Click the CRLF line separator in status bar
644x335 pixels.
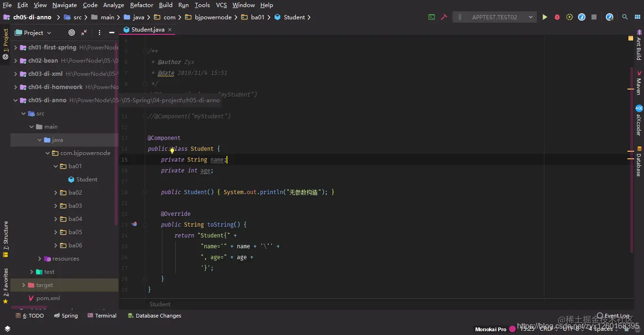click(546, 329)
